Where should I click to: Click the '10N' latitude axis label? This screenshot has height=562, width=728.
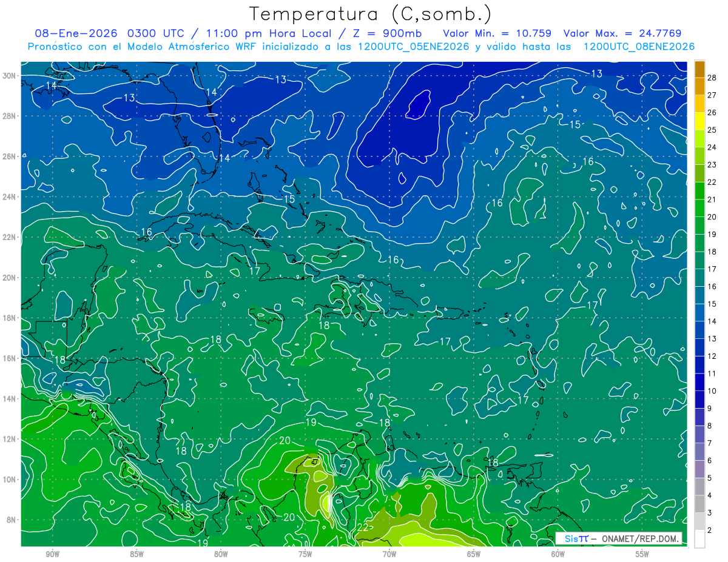tap(8, 480)
